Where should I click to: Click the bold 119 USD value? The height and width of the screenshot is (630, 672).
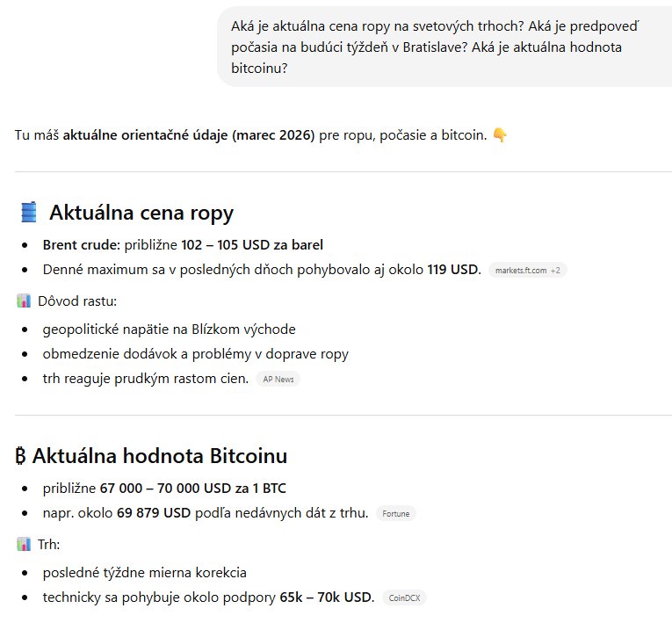click(x=454, y=269)
